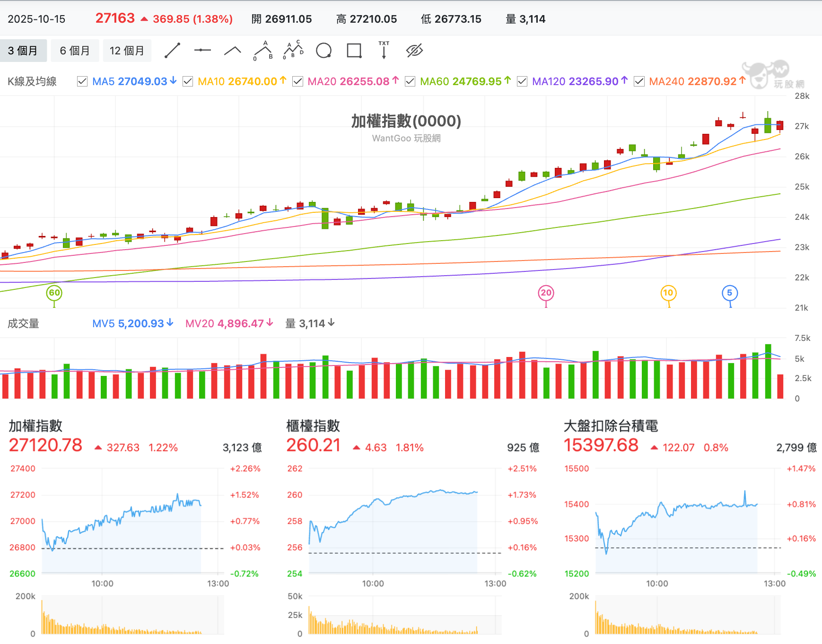Pick the rectangle drawing tool

(x=354, y=51)
